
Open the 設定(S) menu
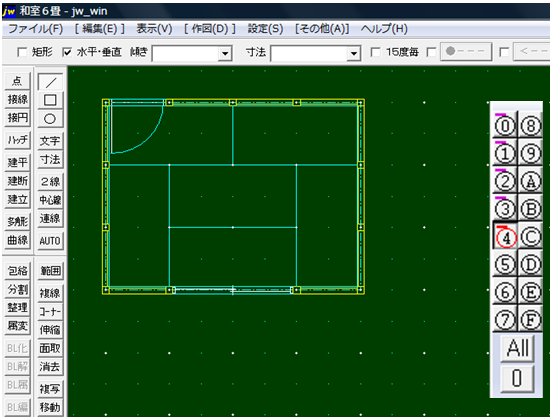(x=265, y=29)
